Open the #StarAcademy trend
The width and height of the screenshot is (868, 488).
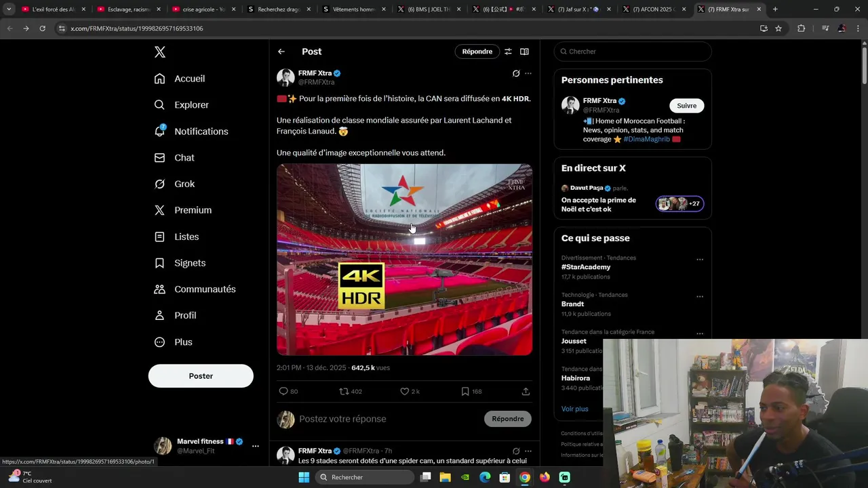coord(586,267)
